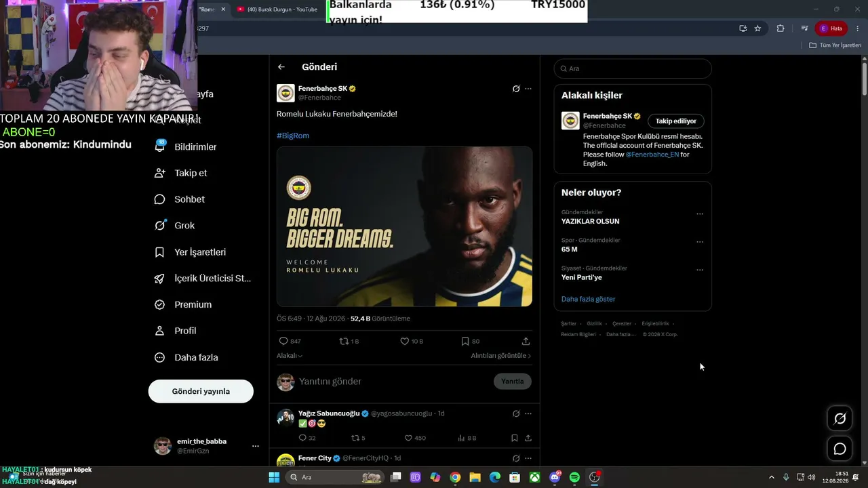Repost Yağız Sabuncuoğlu's reply
868x488 pixels.
(358, 438)
